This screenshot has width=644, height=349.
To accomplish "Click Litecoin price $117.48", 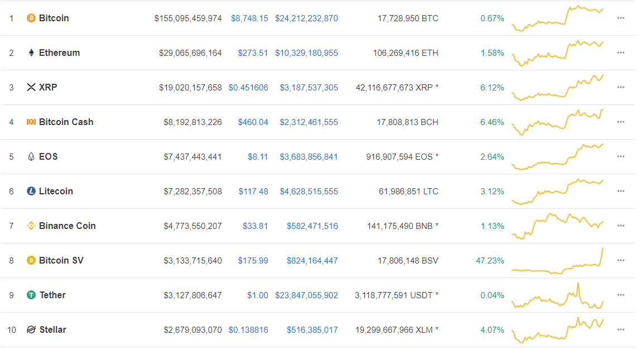I will pos(253,192).
